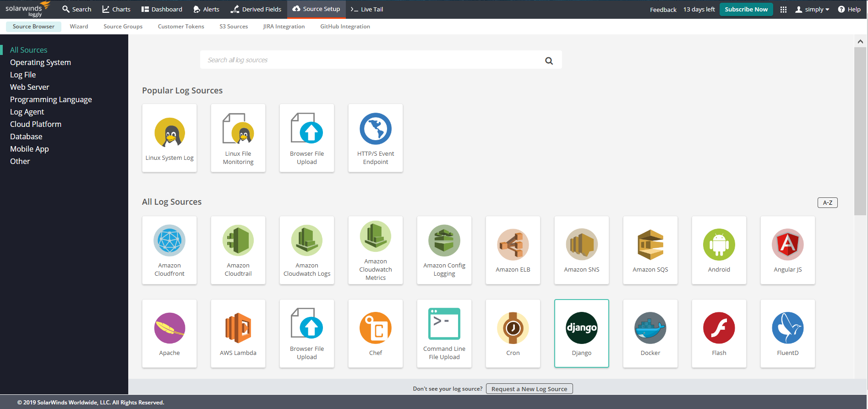
Task: Select the Cloud Platform category
Action: click(x=36, y=124)
